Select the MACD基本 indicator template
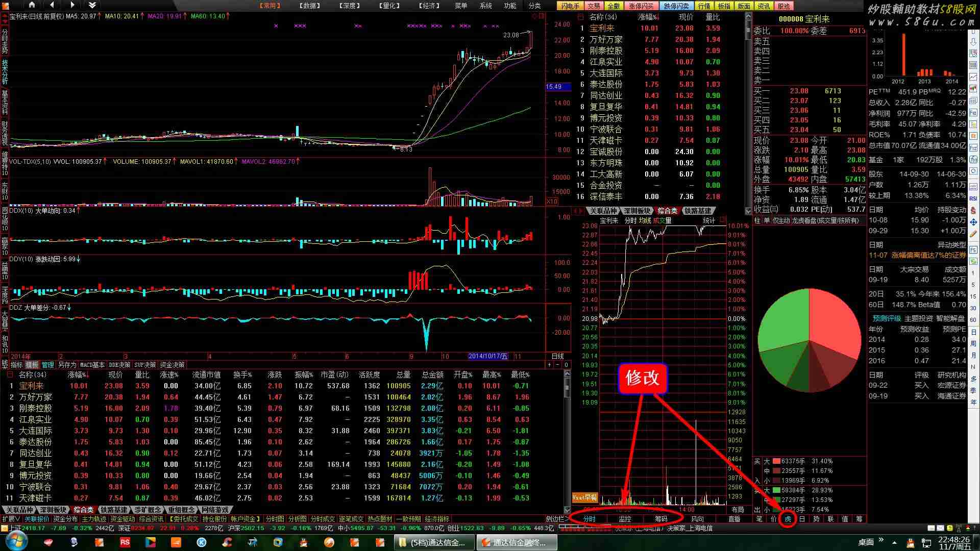This screenshot has height=551, width=980. click(x=92, y=365)
